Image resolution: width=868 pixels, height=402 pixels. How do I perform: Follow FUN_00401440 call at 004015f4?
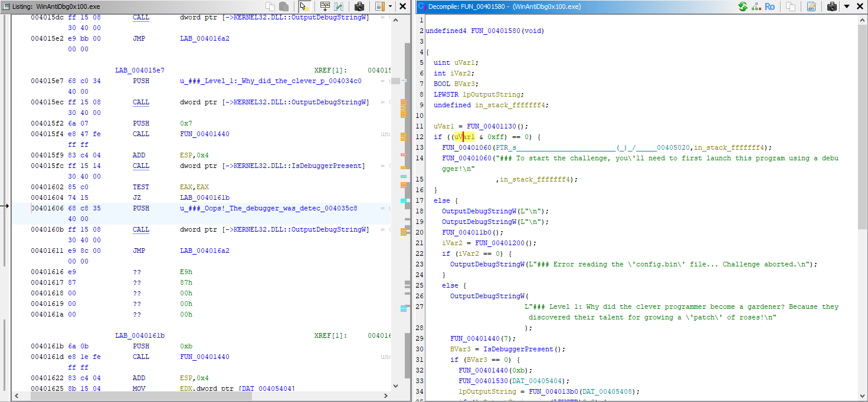pyautogui.click(x=205, y=134)
